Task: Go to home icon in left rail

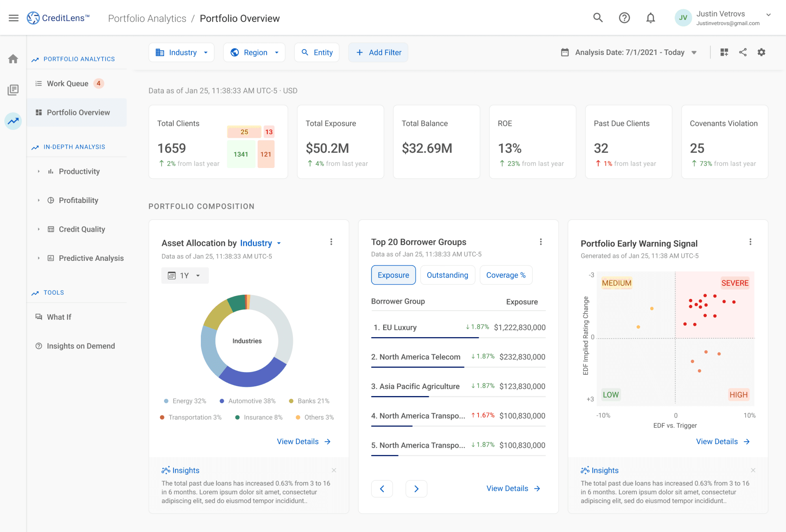Action: point(13,59)
